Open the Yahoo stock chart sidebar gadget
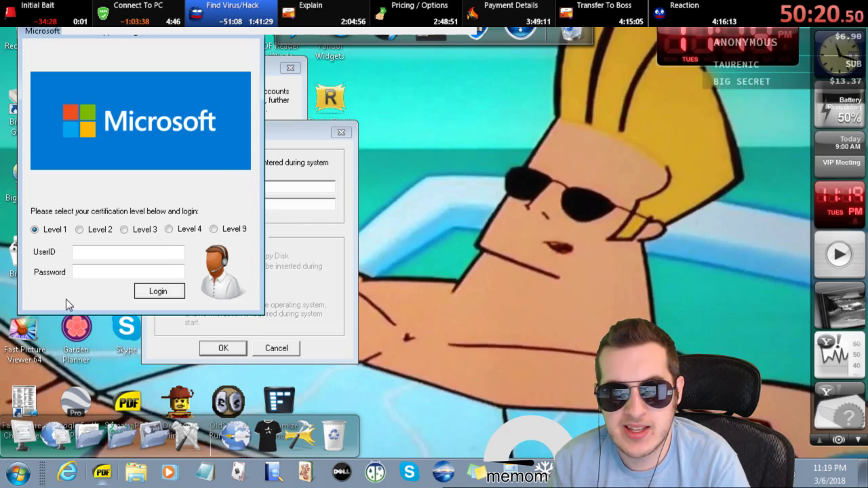 (x=840, y=354)
